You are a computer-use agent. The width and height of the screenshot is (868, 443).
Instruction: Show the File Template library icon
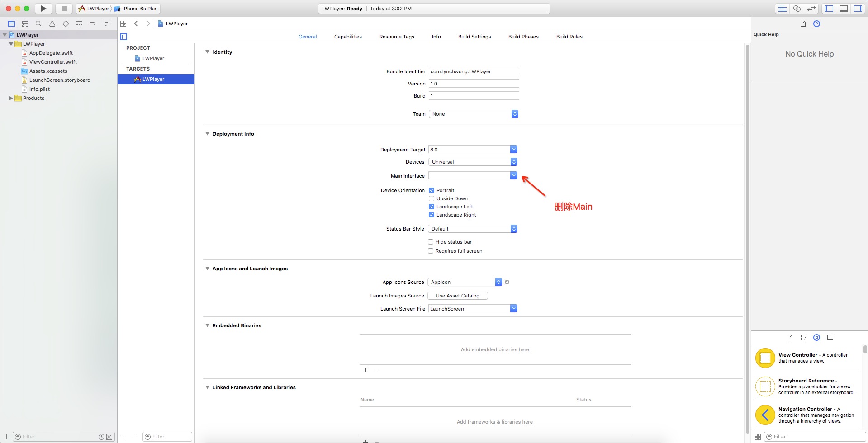click(x=789, y=337)
